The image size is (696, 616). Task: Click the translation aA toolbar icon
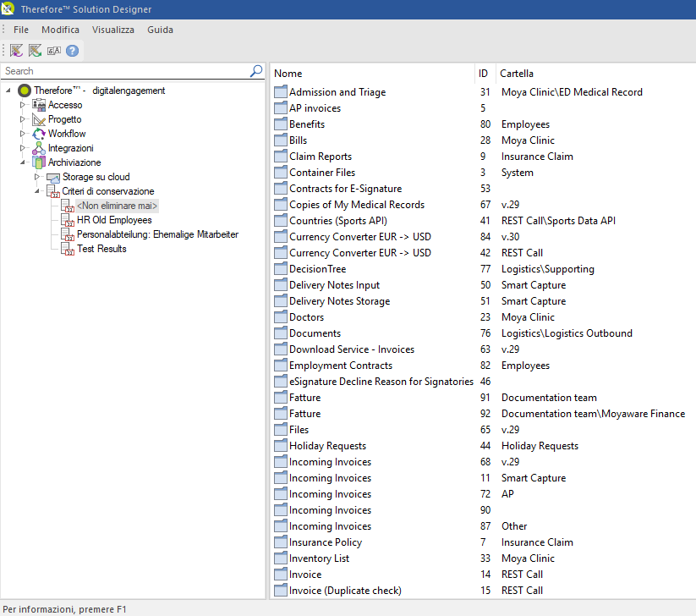[x=53, y=51]
